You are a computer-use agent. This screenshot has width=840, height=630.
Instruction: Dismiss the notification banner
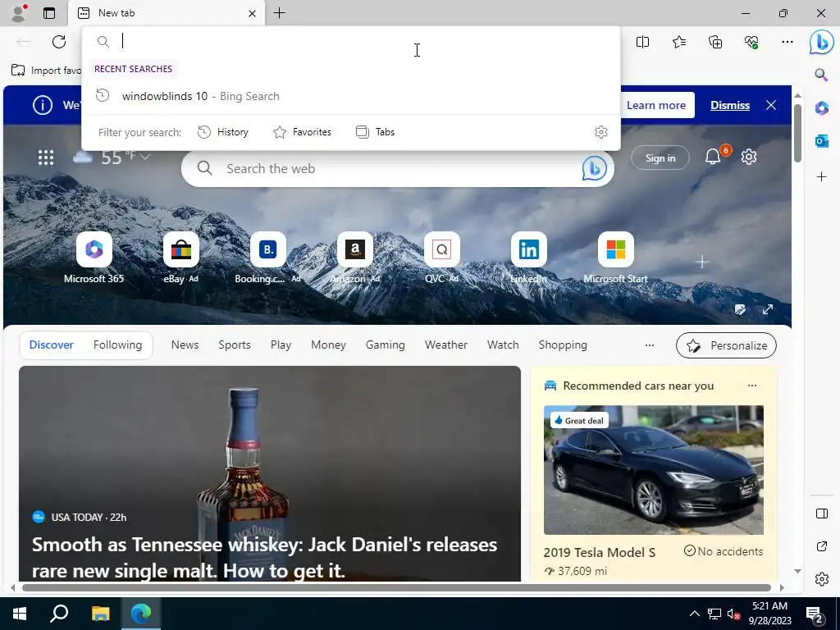pyautogui.click(x=729, y=105)
